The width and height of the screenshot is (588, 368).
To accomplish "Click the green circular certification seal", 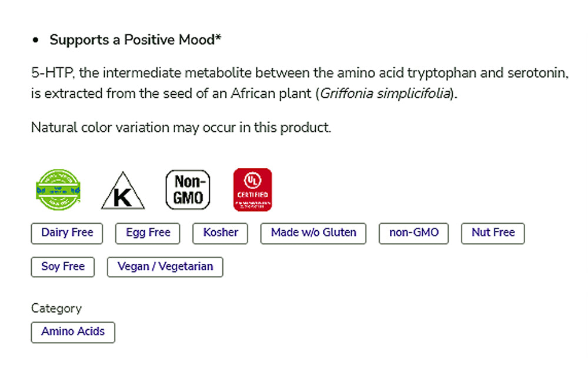I will pos(59,190).
